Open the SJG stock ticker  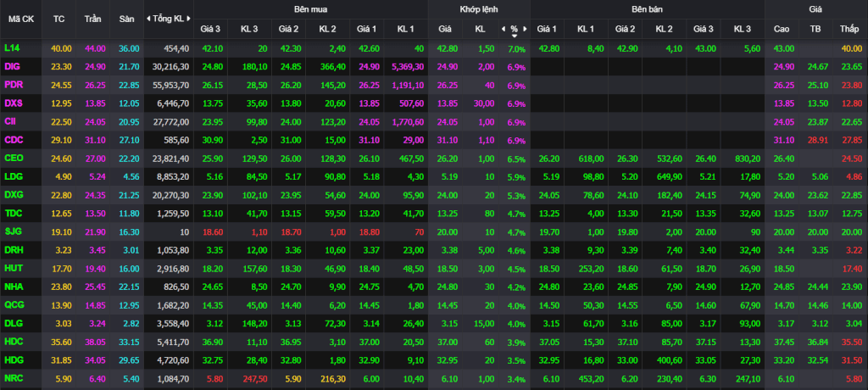(12, 231)
